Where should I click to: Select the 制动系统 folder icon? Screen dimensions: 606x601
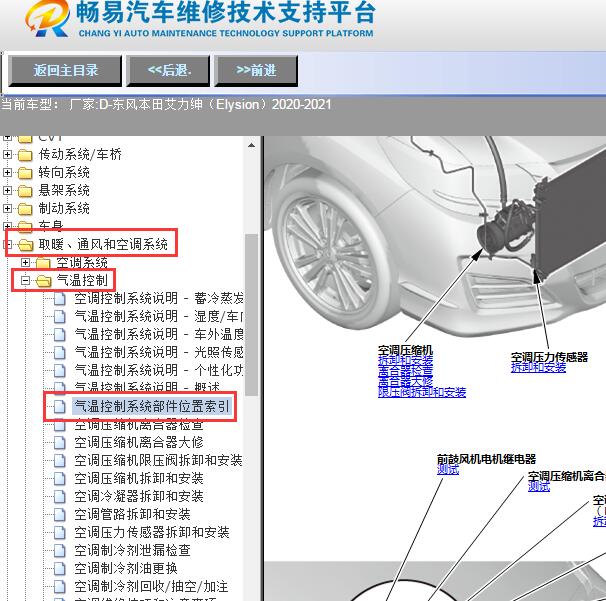coord(25,209)
